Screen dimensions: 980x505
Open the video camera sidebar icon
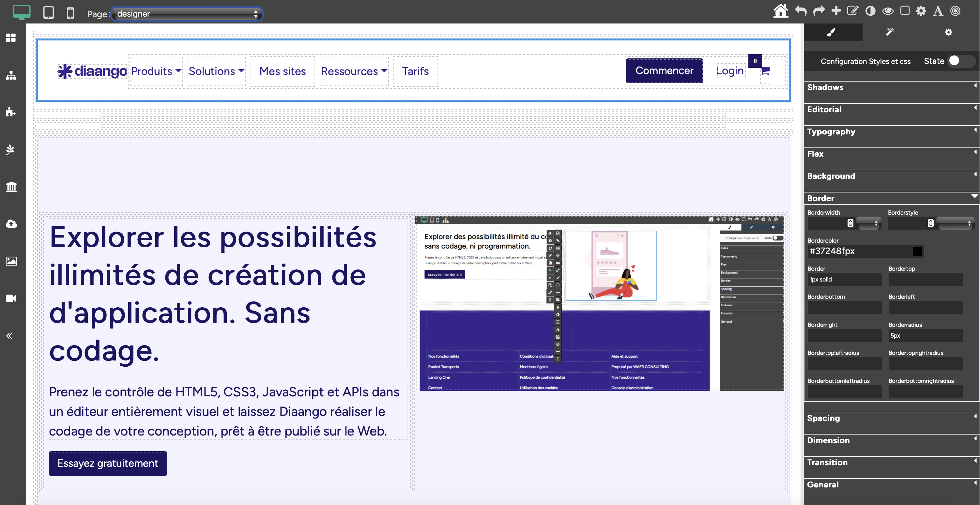[x=11, y=298]
